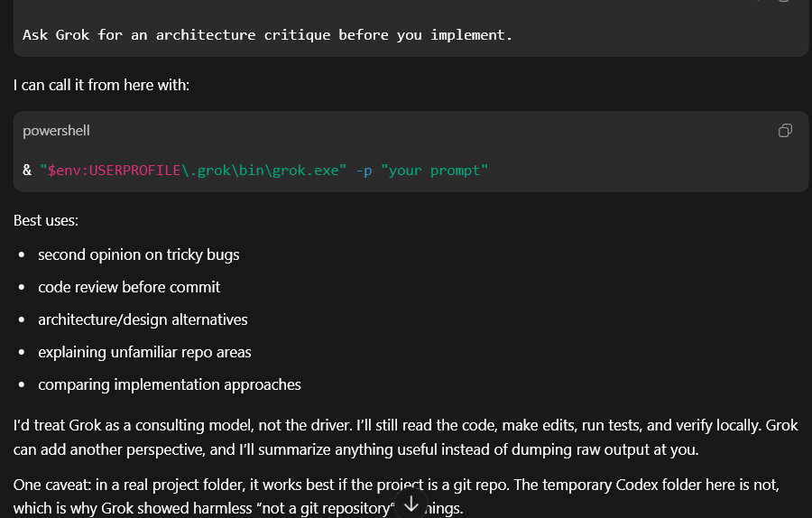The width and height of the screenshot is (812, 518).
Task: Click 'comparing implementation approaches' bullet
Action: [x=170, y=384]
